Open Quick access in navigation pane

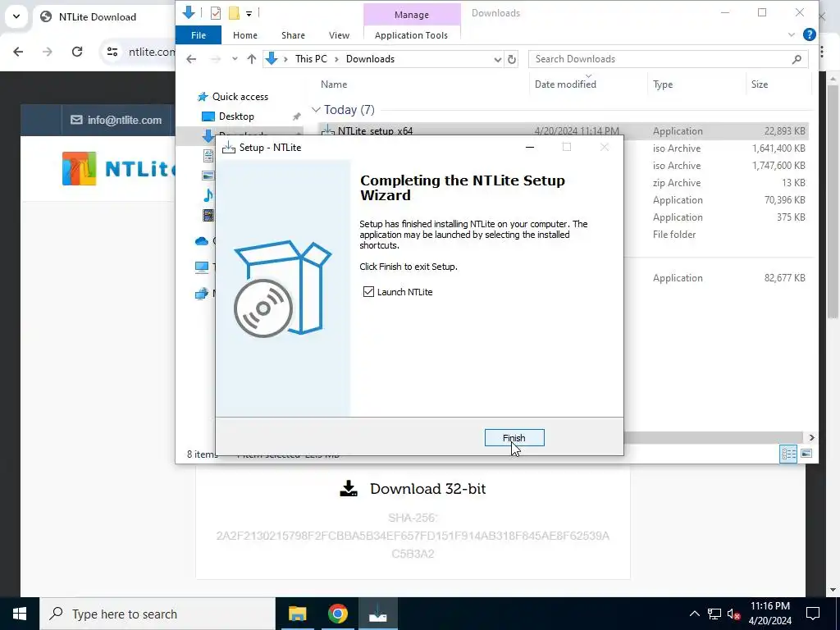coord(240,97)
